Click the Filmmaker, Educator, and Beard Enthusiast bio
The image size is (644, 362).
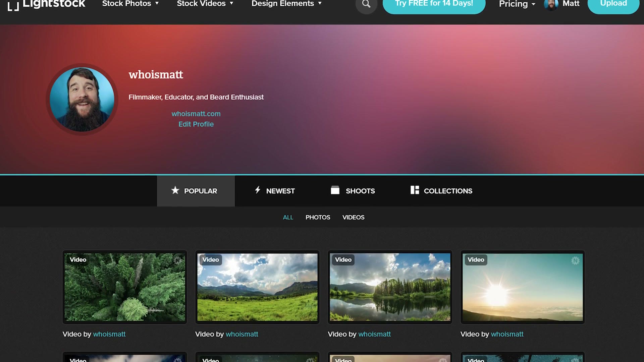pos(196,97)
